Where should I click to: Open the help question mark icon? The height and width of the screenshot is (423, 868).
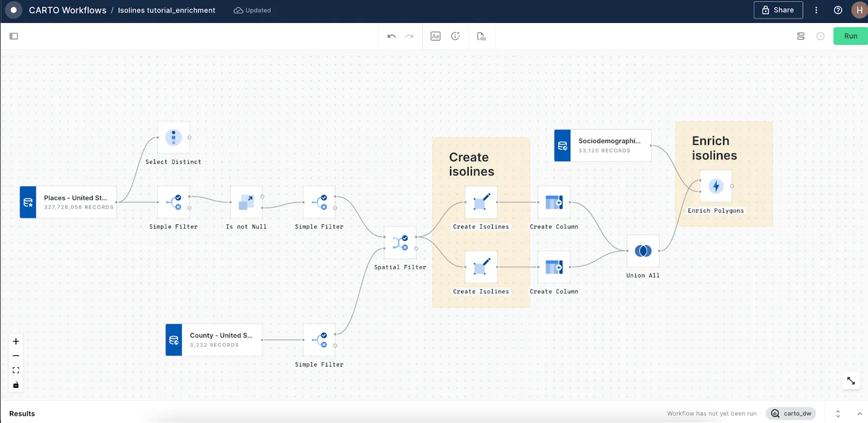(x=838, y=10)
